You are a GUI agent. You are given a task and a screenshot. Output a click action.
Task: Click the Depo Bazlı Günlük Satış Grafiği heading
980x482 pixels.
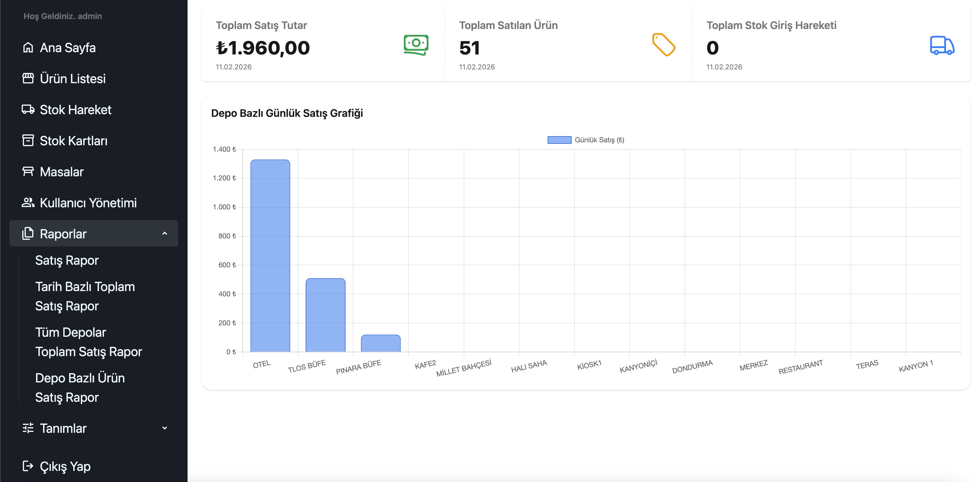point(287,113)
